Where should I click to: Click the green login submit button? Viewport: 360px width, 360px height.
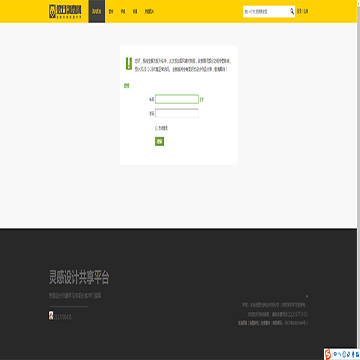click(x=159, y=141)
